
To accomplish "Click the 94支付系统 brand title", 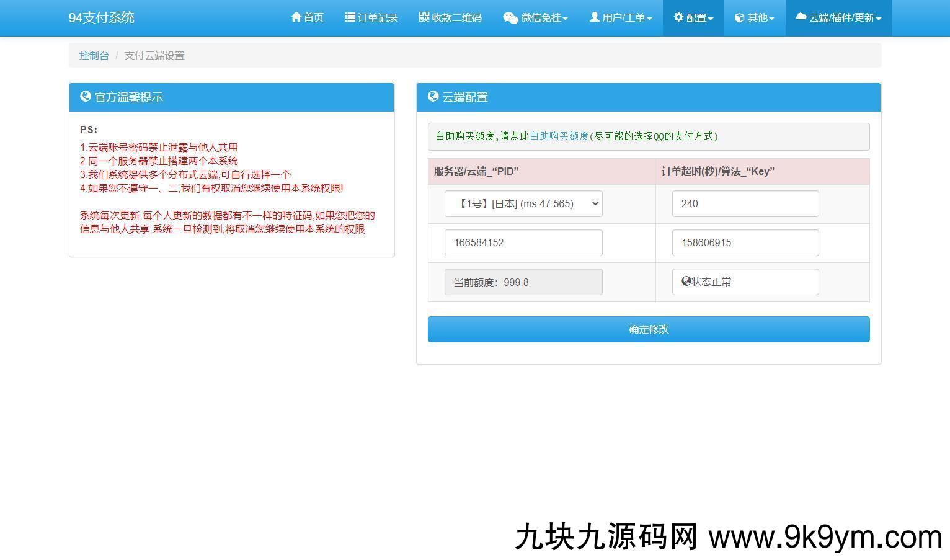I will coord(102,17).
